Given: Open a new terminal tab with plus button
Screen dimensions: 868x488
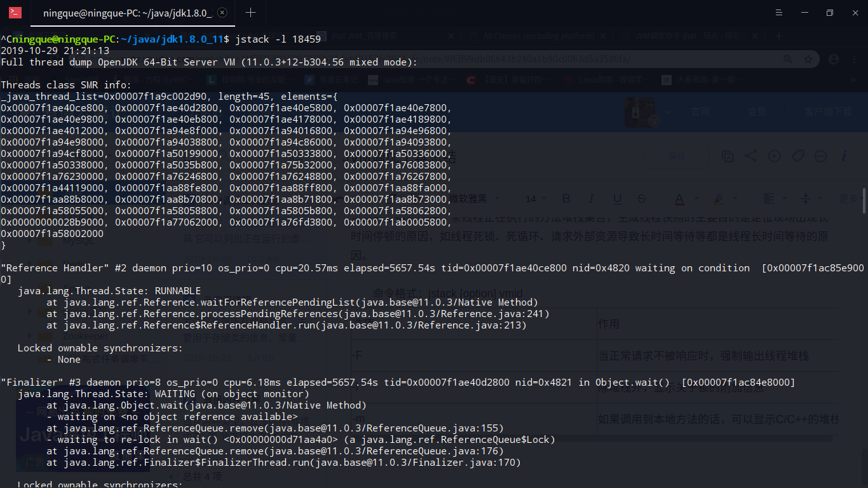Looking at the screenshot, I should 251,13.
